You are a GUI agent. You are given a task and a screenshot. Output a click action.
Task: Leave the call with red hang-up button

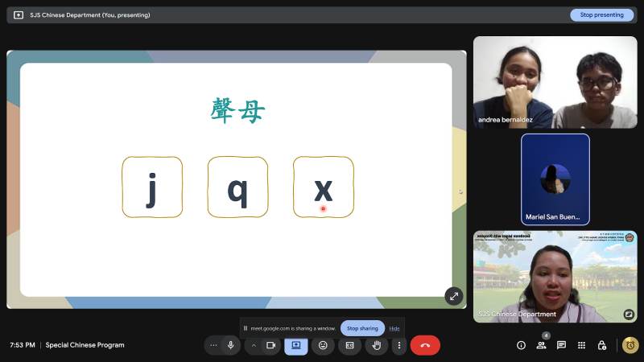click(425, 345)
